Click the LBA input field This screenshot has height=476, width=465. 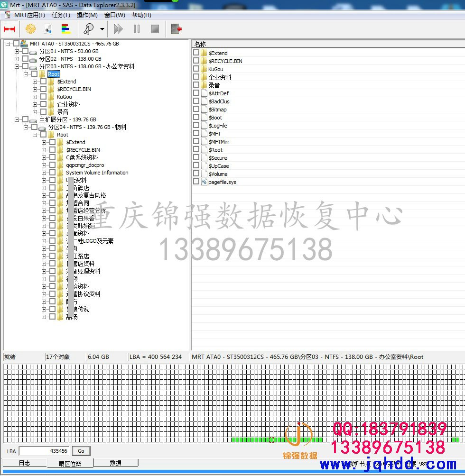pyautogui.click(x=44, y=451)
